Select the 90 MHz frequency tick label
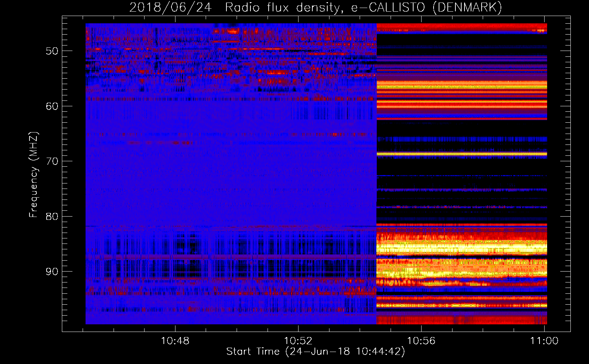 [52, 272]
